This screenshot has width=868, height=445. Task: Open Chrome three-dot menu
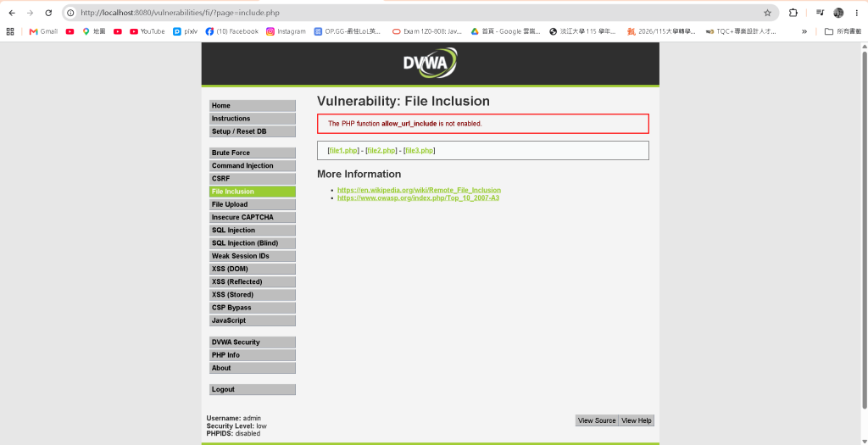coord(856,13)
